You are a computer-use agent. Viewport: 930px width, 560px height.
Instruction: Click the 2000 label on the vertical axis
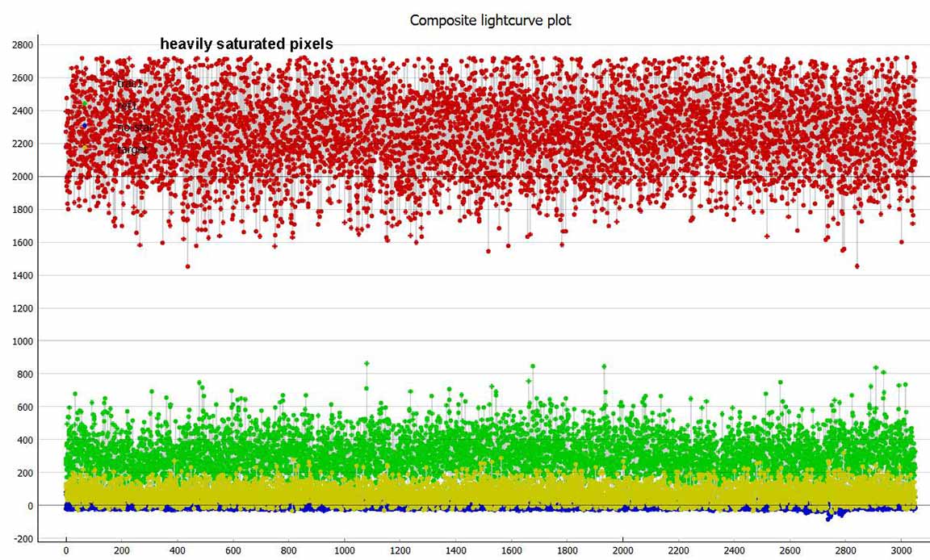click(x=23, y=177)
